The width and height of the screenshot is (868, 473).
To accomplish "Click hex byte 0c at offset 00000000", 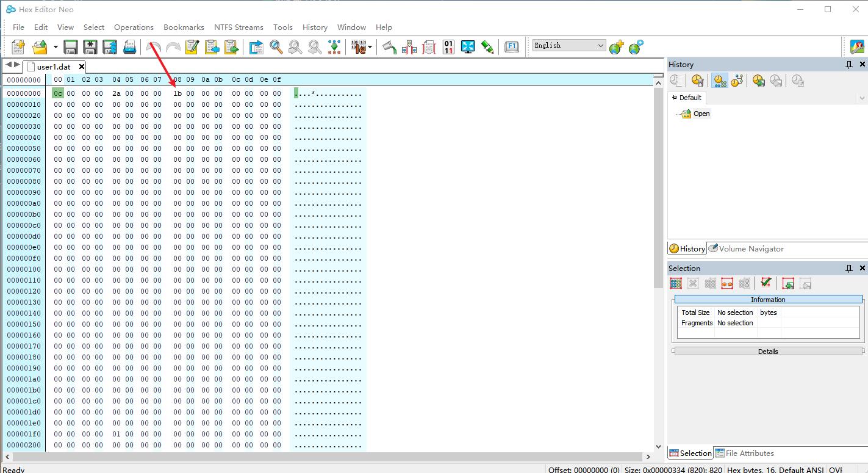I will point(58,93).
